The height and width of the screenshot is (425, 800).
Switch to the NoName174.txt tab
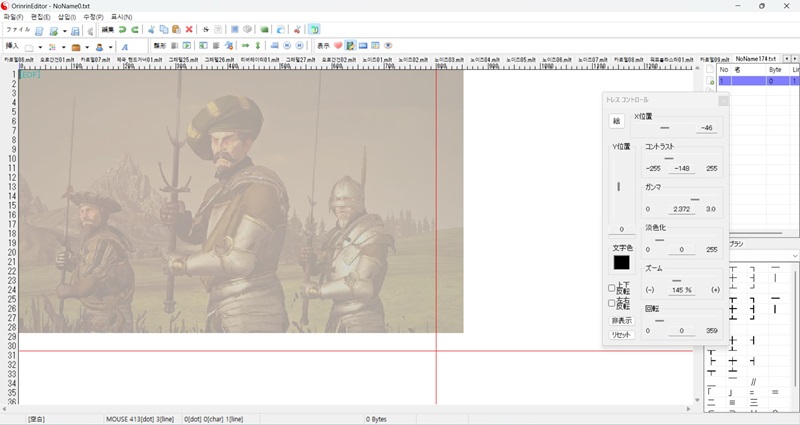pyautogui.click(x=756, y=59)
